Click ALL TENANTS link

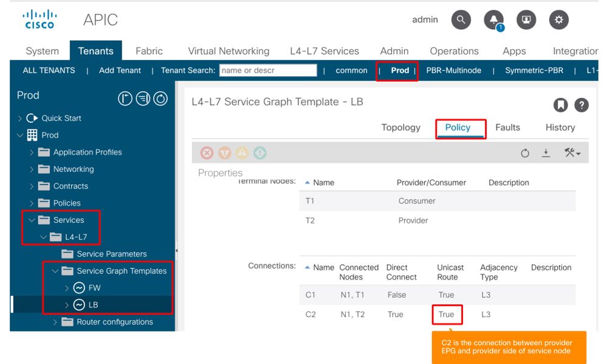click(x=49, y=70)
